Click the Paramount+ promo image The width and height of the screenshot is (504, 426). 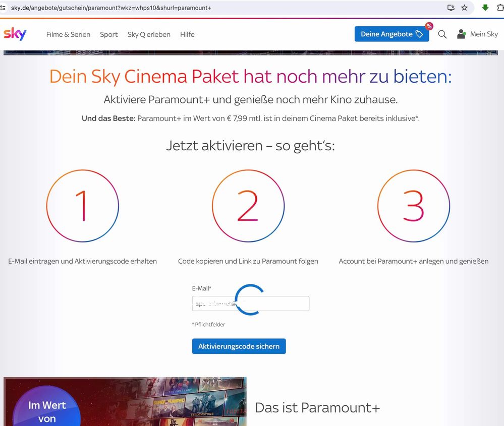[x=125, y=402]
